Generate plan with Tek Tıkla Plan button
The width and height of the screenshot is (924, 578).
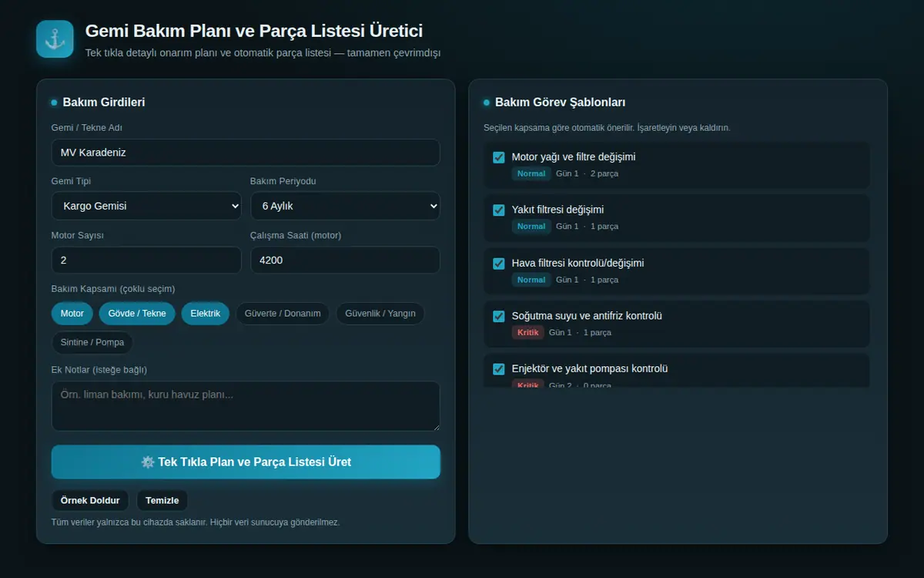click(x=246, y=462)
